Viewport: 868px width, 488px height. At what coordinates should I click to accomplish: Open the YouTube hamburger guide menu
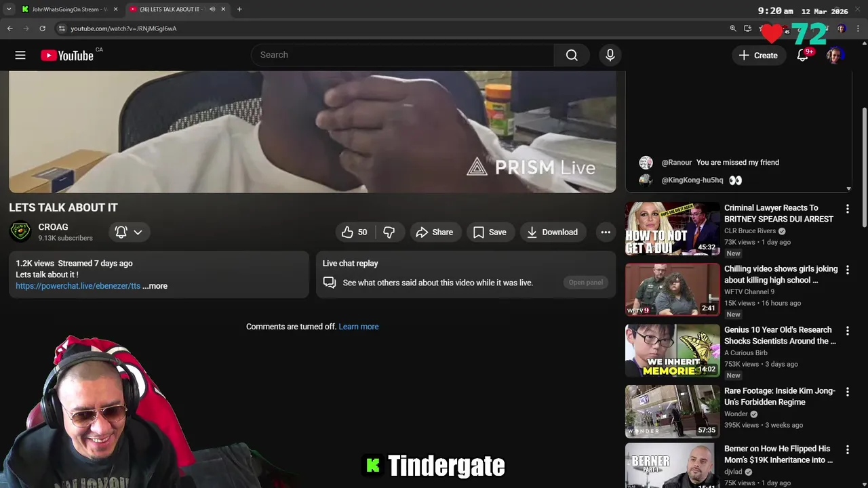coord(20,56)
